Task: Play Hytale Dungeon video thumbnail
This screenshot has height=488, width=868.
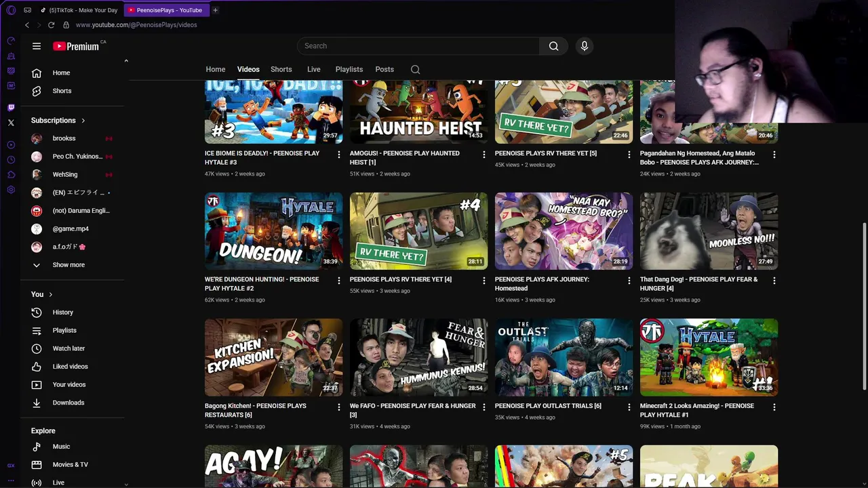Action: (273, 231)
